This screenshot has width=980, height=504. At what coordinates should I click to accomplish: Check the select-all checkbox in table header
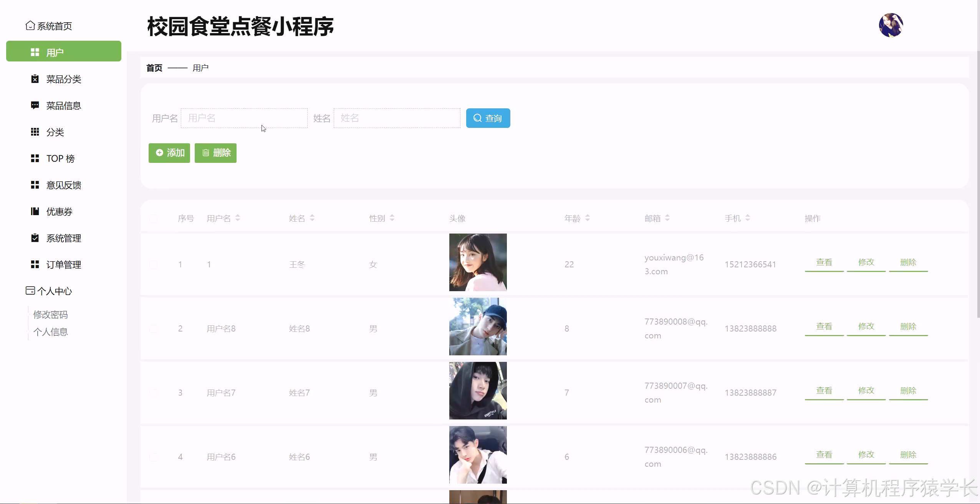(x=154, y=218)
